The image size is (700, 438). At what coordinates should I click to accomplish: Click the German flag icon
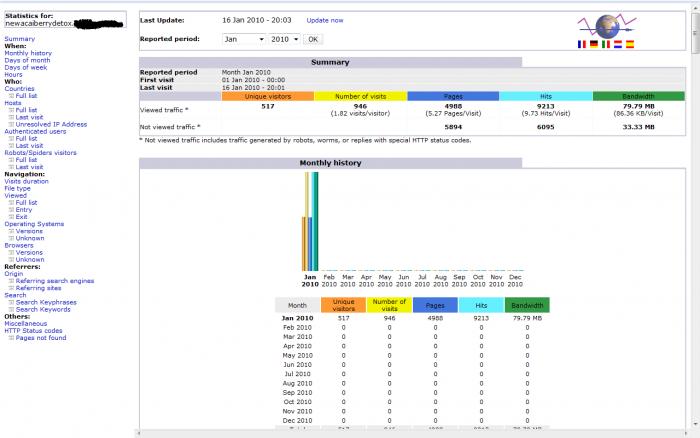[x=594, y=45]
